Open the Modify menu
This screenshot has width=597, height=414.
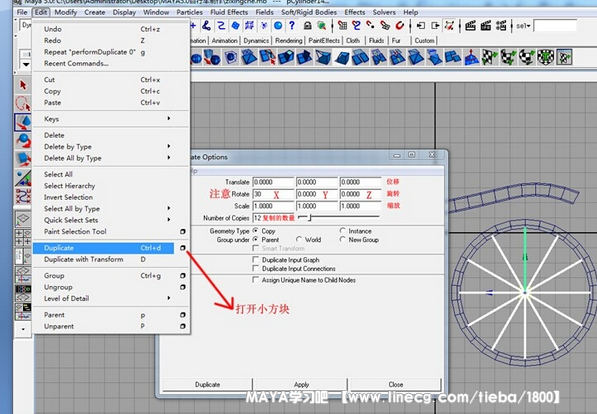click(x=65, y=12)
